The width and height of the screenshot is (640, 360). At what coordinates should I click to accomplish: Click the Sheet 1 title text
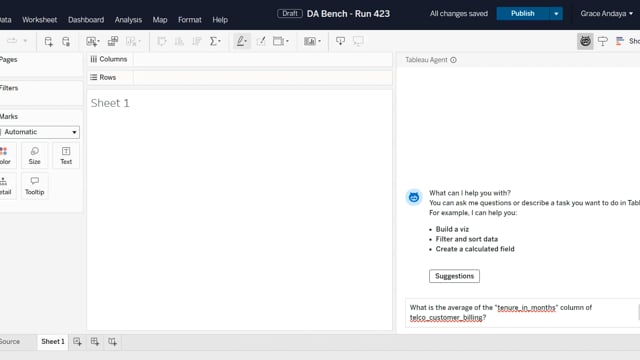(110, 103)
